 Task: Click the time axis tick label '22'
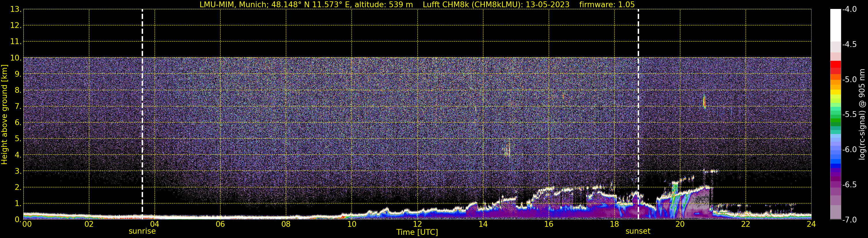[746, 224]
